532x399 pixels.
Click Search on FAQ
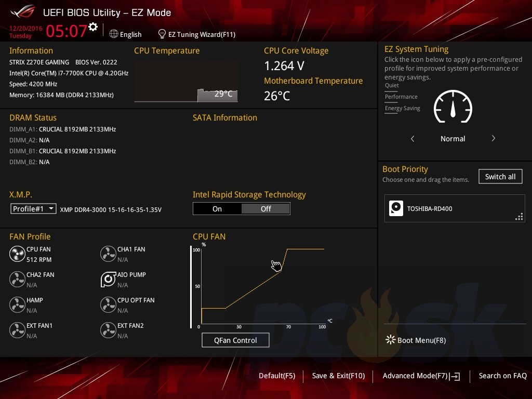click(503, 376)
